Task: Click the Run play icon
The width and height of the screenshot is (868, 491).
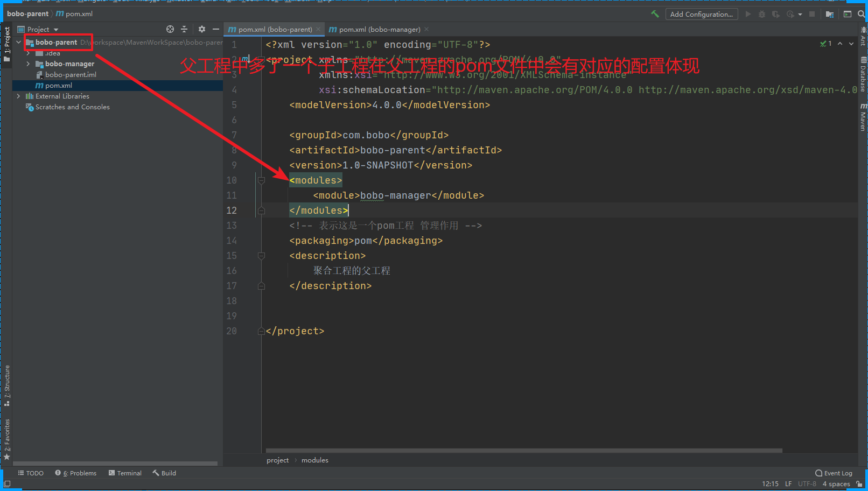Action: (748, 14)
